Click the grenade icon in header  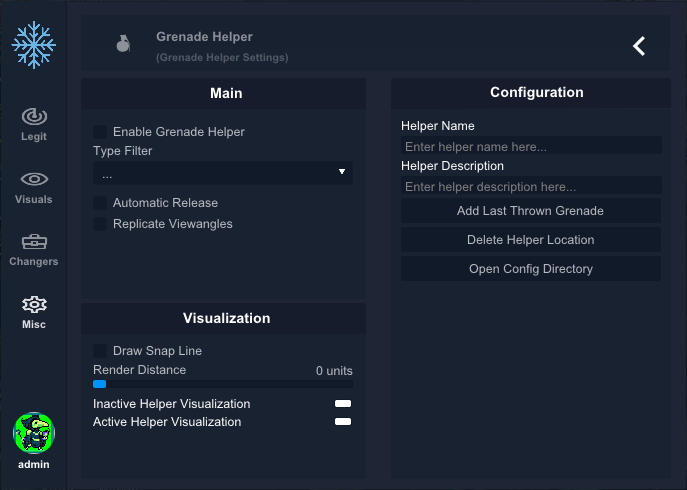click(123, 43)
